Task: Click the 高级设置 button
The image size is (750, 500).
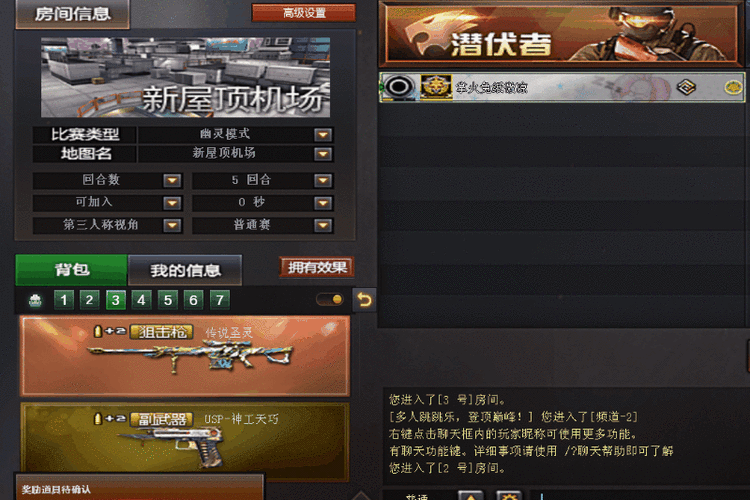Action: (x=304, y=13)
